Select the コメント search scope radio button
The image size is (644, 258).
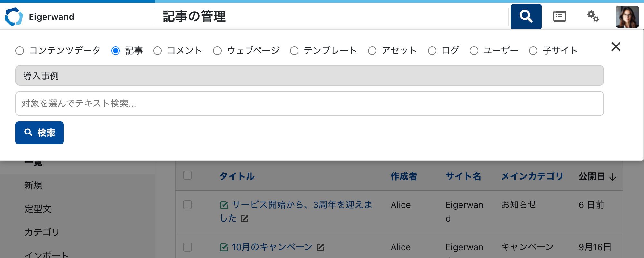[158, 50]
